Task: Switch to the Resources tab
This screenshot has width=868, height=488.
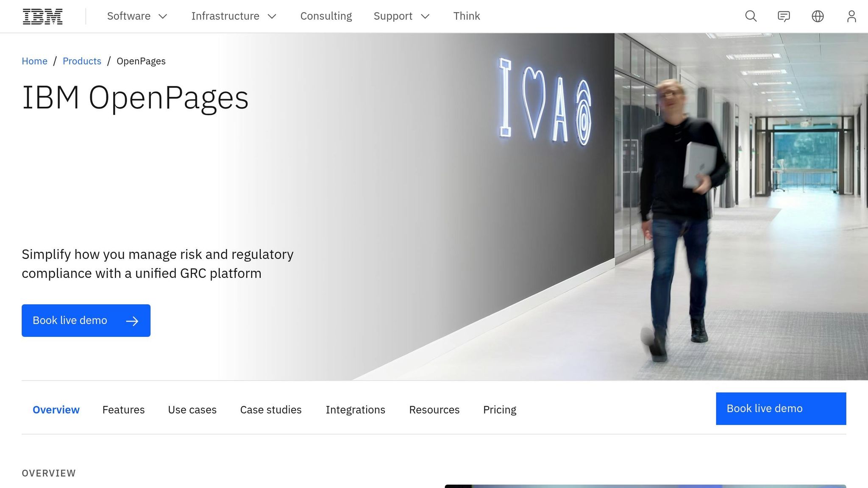Action: coord(434,410)
